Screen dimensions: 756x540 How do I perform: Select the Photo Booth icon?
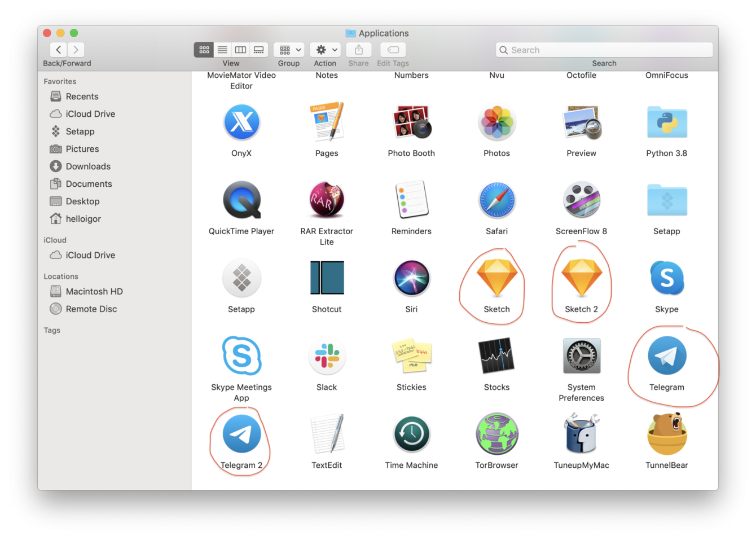[412, 122]
